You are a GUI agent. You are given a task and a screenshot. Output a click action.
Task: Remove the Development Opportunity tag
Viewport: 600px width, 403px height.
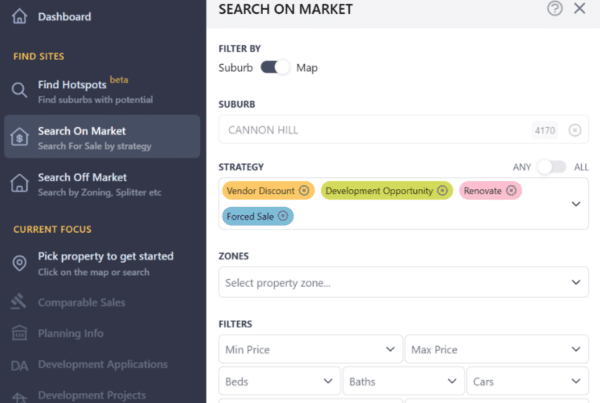442,190
